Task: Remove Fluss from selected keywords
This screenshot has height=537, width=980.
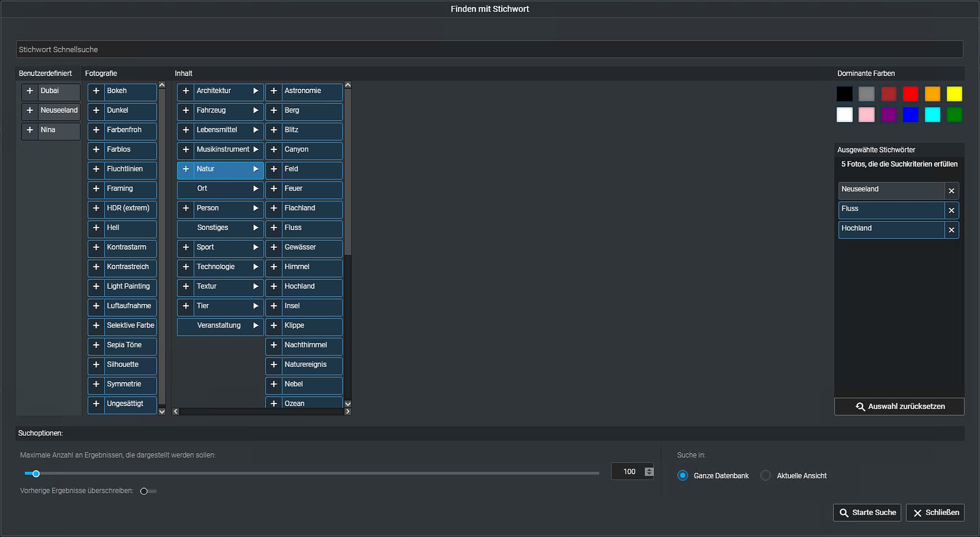Action: 952,210
